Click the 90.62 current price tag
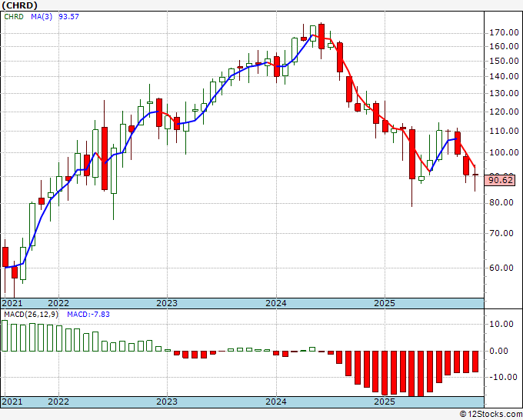 click(x=501, y=181)
